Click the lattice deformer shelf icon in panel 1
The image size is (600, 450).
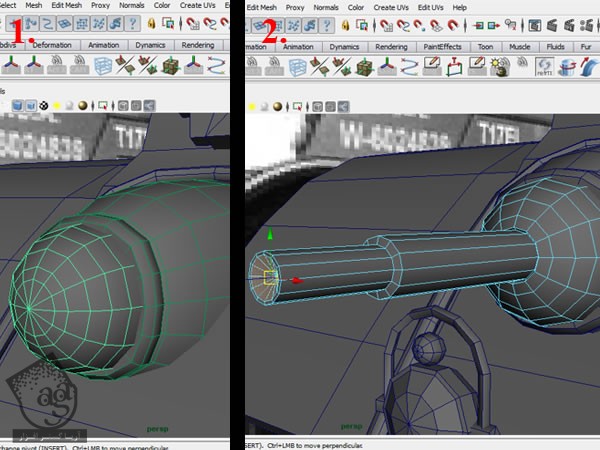103,66
